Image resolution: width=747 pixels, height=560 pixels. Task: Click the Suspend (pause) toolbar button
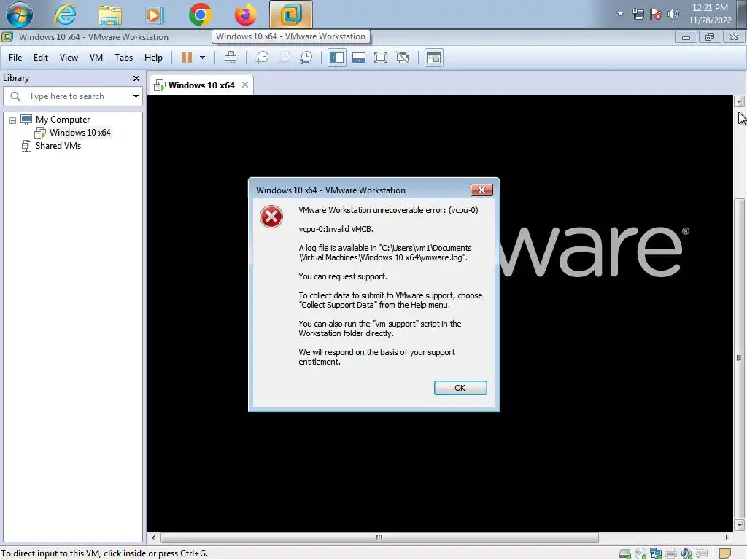[187, 58]
